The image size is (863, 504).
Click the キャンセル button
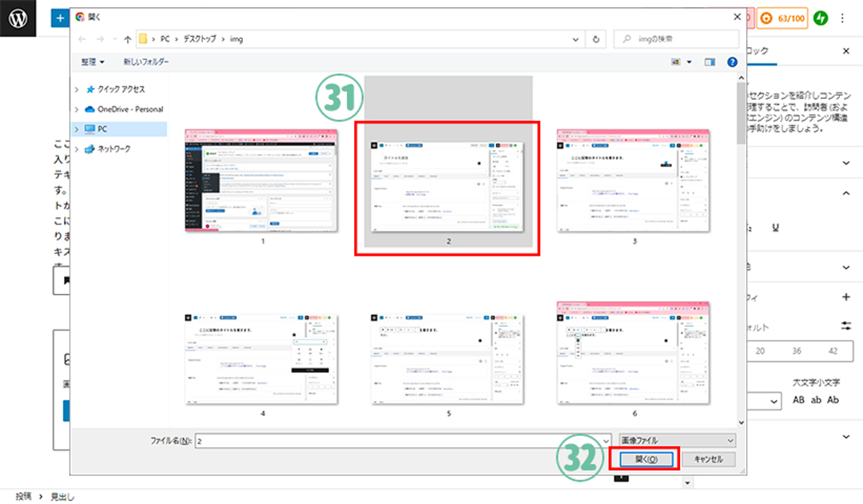pos(709,459)
